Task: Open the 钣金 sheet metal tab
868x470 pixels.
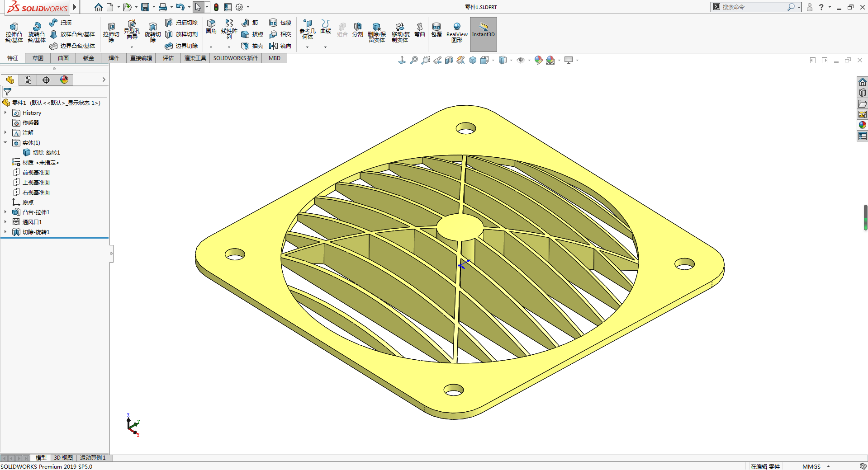Action: (x=89, y=58)
